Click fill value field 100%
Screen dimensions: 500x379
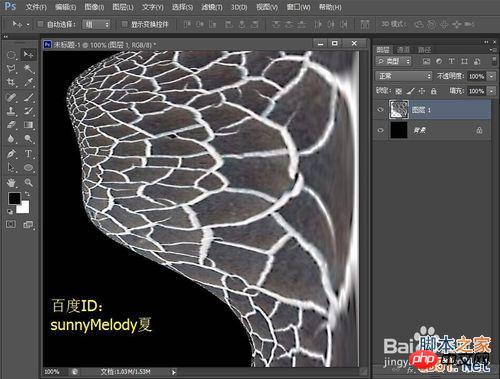tap(476, 91)
